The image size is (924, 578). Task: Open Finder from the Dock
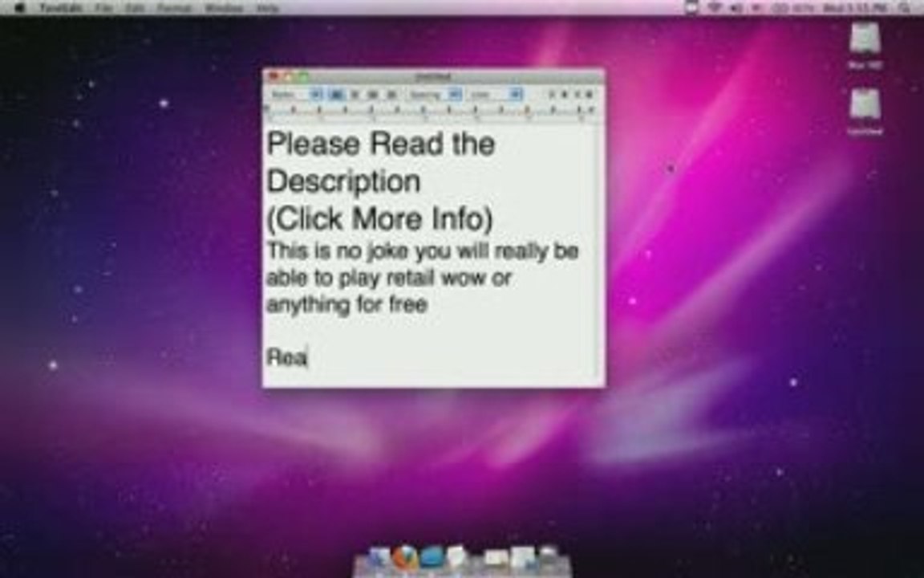[x=379, y=558]
